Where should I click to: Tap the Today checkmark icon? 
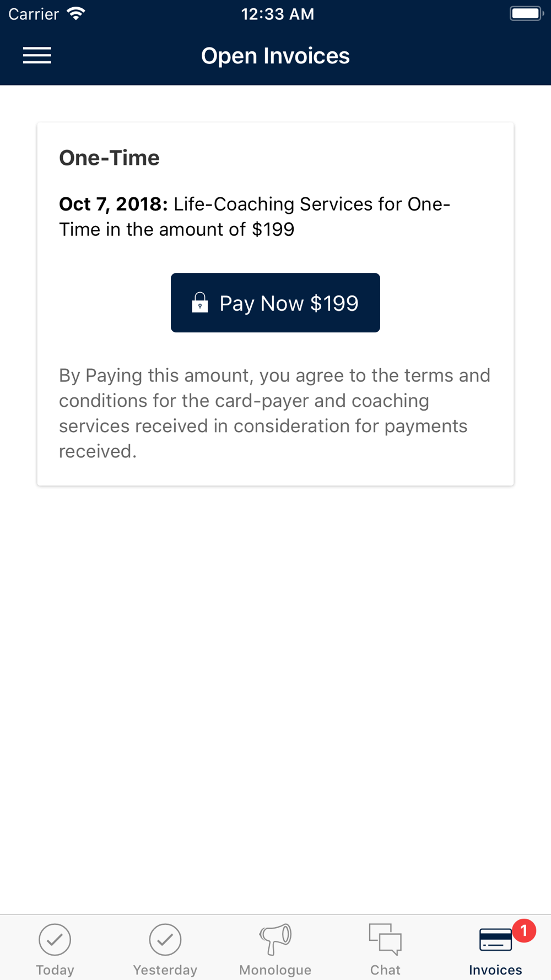[x=55, y=939]
